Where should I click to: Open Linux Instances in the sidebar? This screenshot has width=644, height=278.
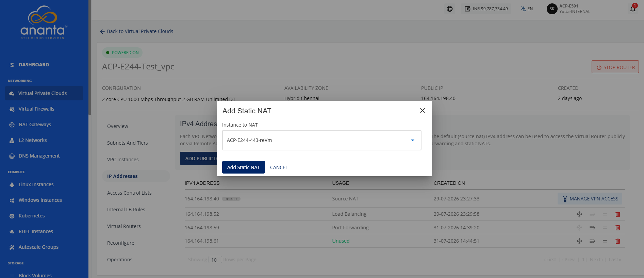click(36, 184)
